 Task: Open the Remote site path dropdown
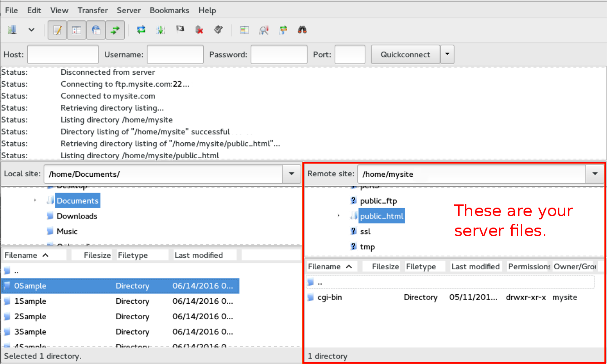point(596,174)
